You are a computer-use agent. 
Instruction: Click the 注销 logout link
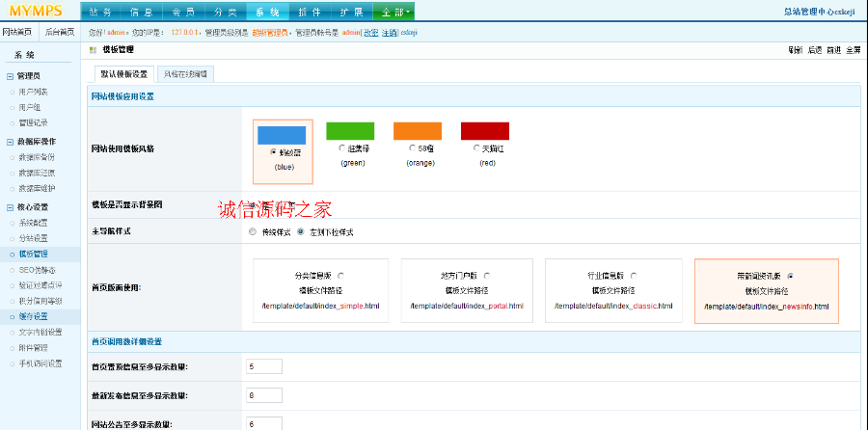[x=390, y=33]
